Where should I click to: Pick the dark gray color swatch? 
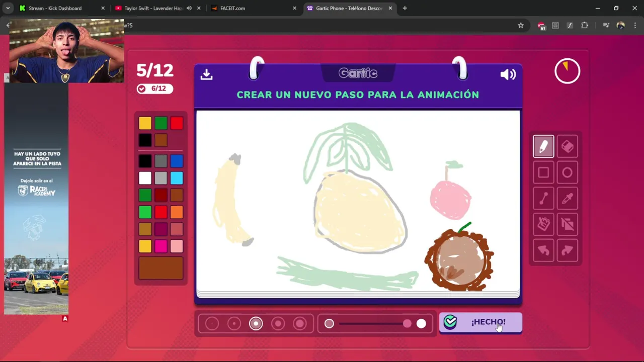[160, 161]
